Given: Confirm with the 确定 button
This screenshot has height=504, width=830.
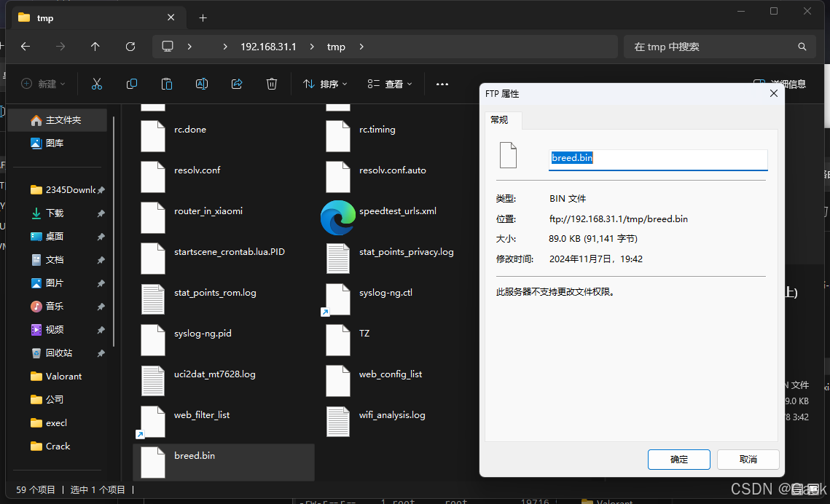Looking at the screenshot, I should (x=678, y=459).
